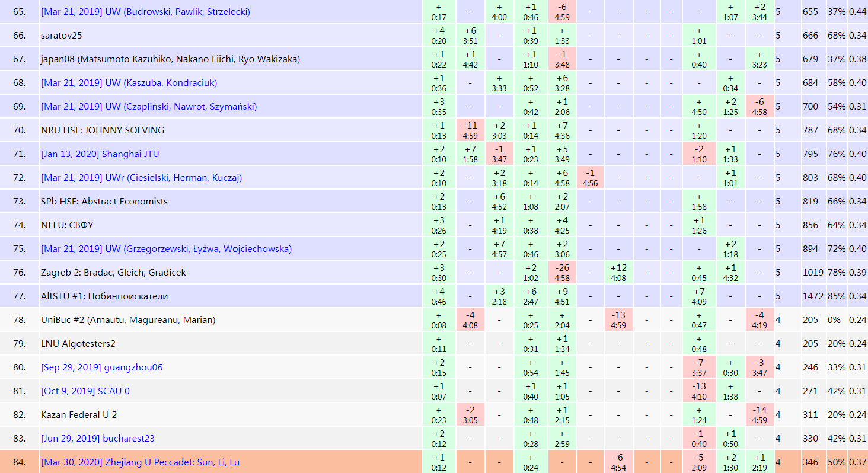Viewport: 868px width, 473px height.
Task: Click the red -11 cell in NRU HSE row
Action: coord(470,130)
